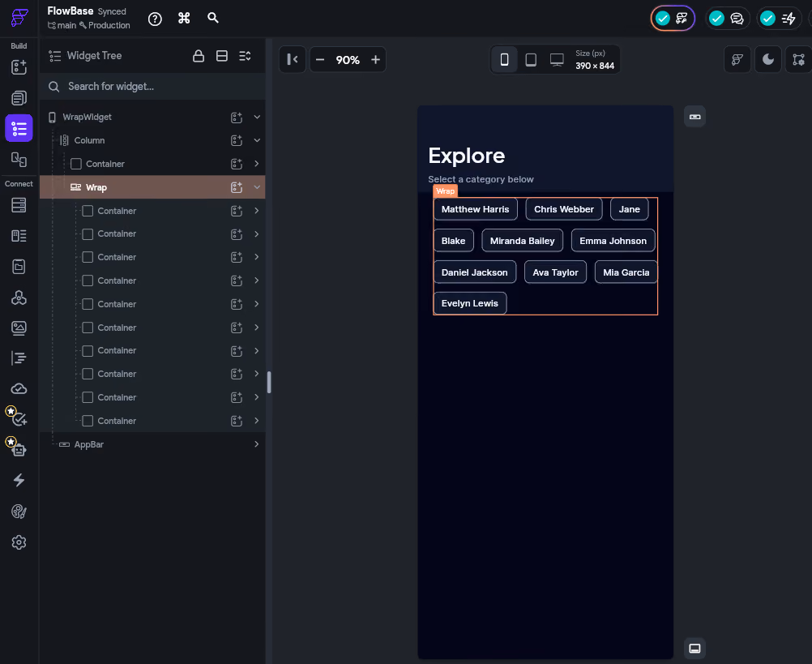Collapse the Column tree node
The height and width of the screenshot is (664, 812).
pyautogui.click(x=257, y=140)
